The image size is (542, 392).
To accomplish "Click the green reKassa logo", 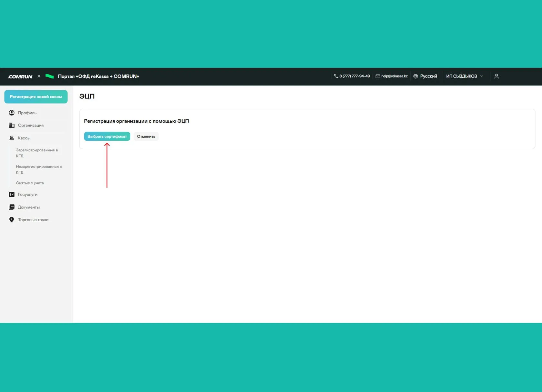I will 50,76.
